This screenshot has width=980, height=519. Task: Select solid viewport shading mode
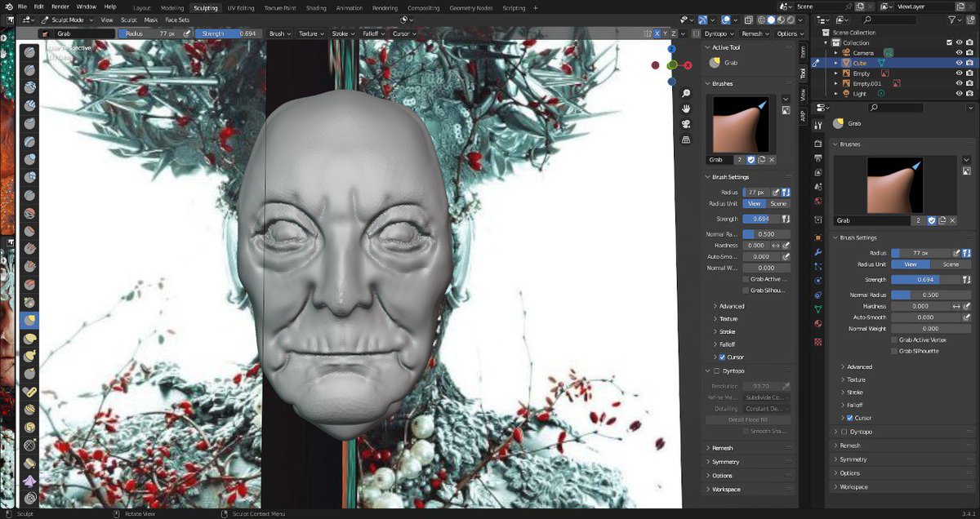[772, 20]
